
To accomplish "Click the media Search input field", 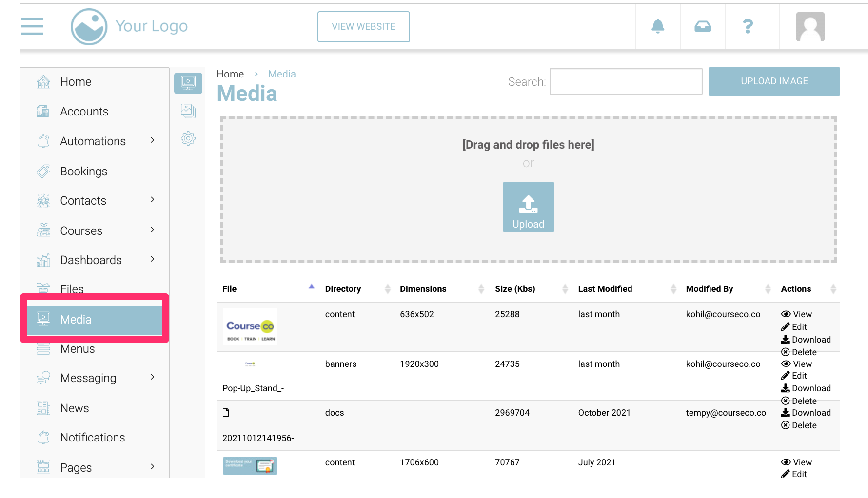I will point(626,81).
